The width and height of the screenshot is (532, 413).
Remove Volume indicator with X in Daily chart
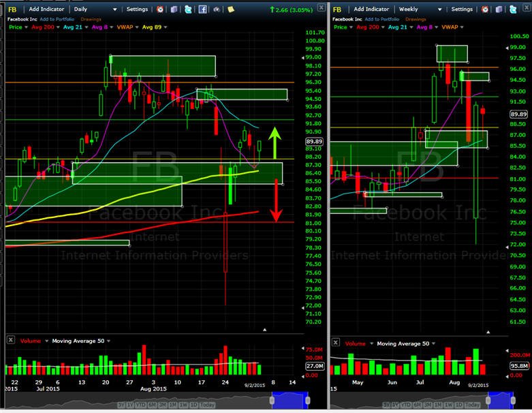[11, 339]
